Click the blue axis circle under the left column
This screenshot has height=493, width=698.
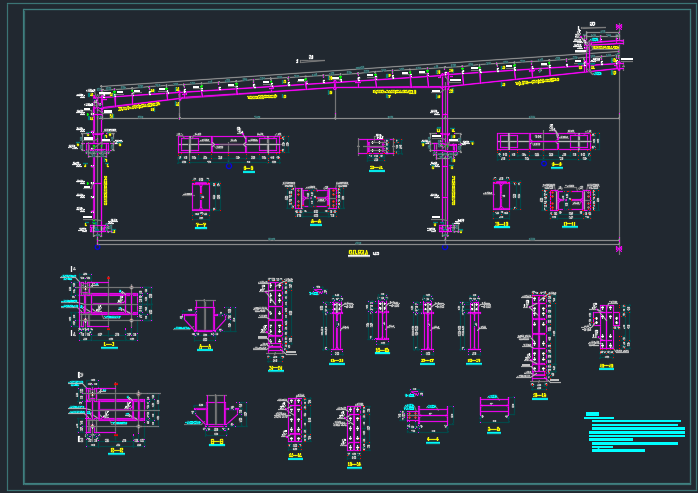click(x=97, y=247)
